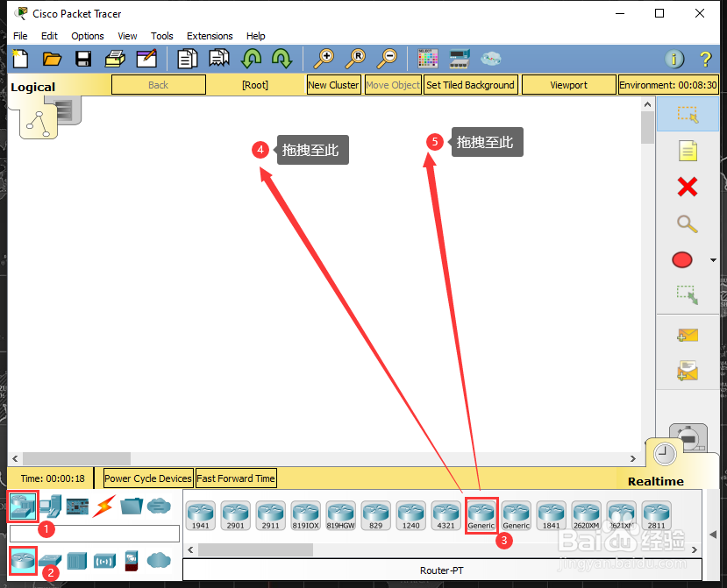
Task: Select the 2911 router
Action: point(270,515)
